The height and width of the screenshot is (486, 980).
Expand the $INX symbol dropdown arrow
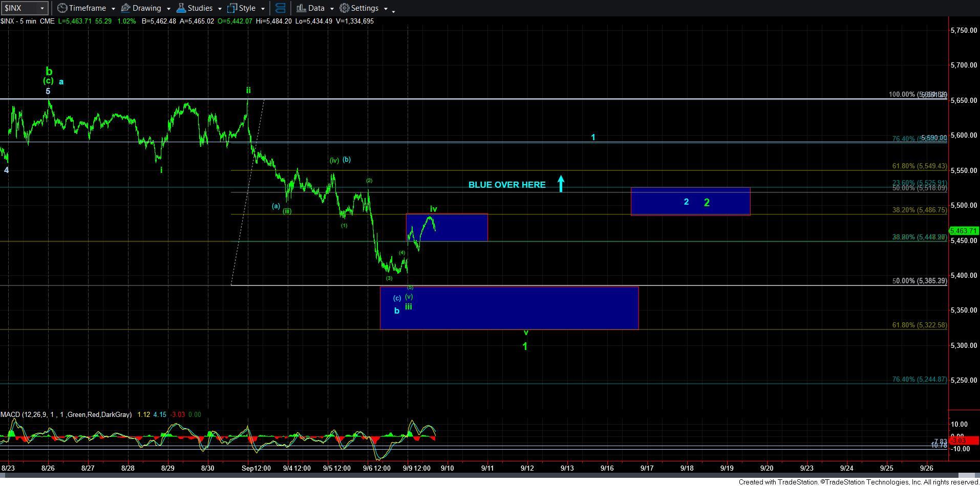pos(42,8)
